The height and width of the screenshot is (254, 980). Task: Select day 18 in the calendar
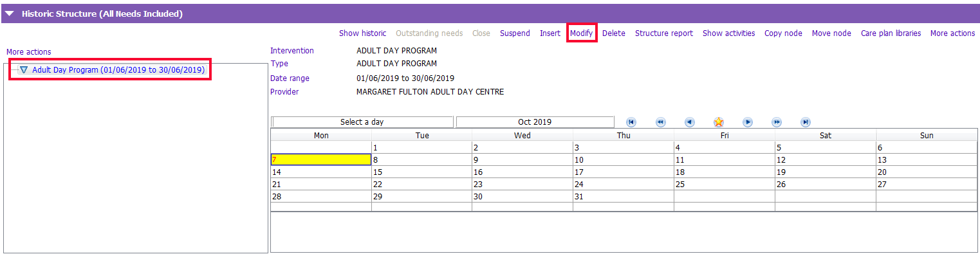coord(725,172)
